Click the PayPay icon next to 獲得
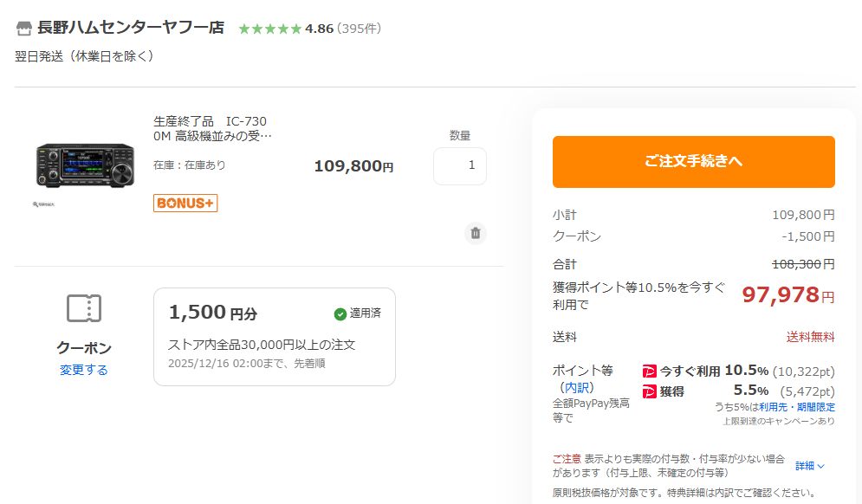 coord(650,391)
